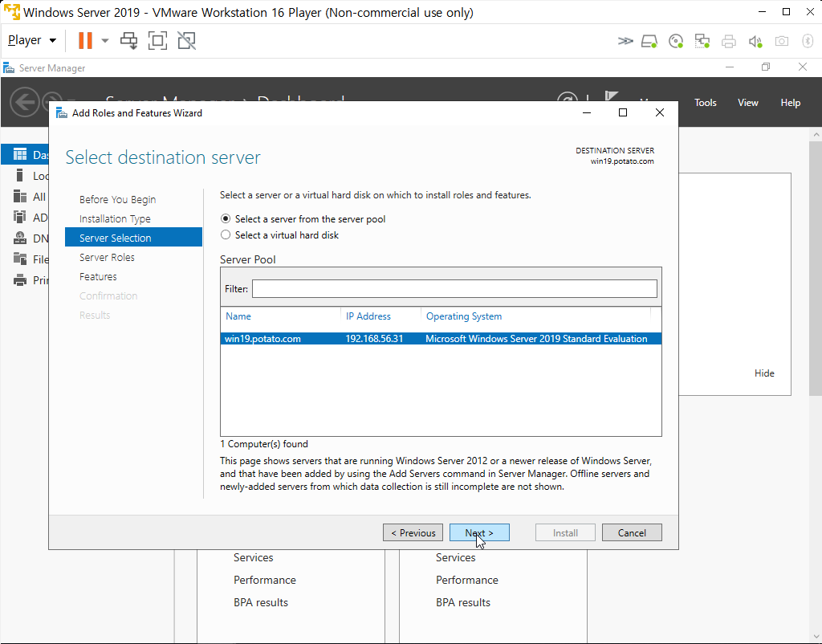Go to Installation Type wizard step
The height and width of the screenshot is (644, 822).
coord(115,218)
